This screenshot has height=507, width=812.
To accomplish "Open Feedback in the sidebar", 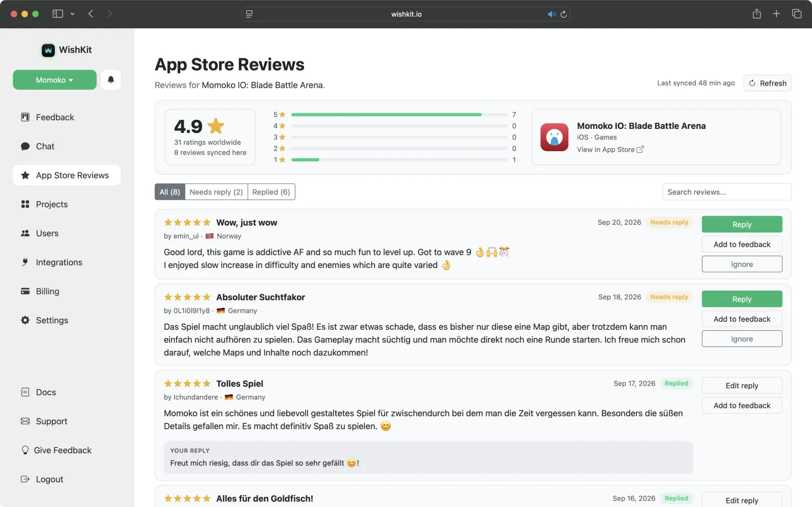I will (66, 117).
